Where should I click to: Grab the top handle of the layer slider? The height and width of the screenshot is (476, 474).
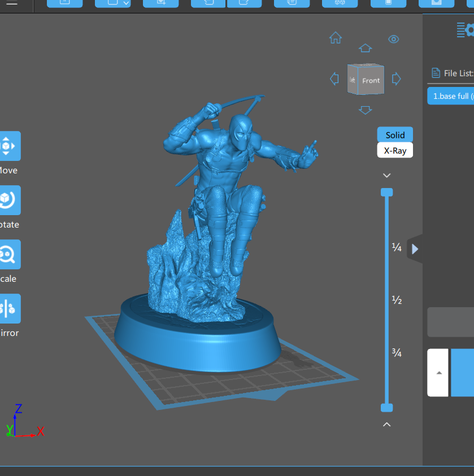point(386,193)
